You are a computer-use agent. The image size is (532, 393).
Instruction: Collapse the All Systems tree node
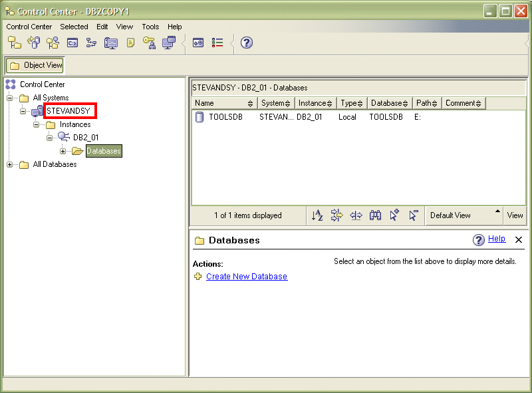click(9, 98)
